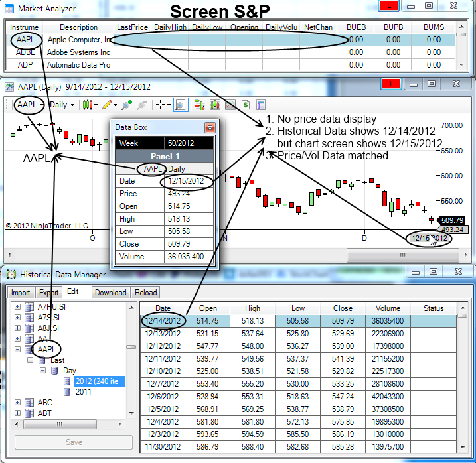Select ADP row in Market Analyzer
This screenshot has height=463, width=476.
(x=230, y=65)
